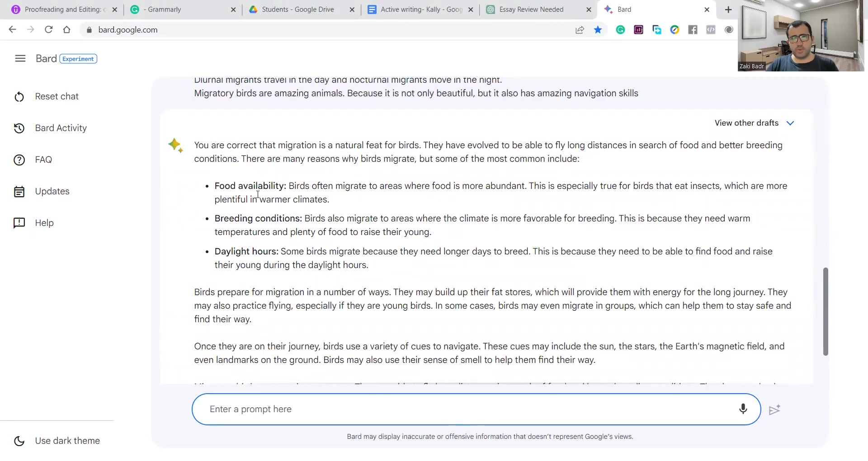Click the Help feedback icon
868x461 pixels.
coord(19,223)
